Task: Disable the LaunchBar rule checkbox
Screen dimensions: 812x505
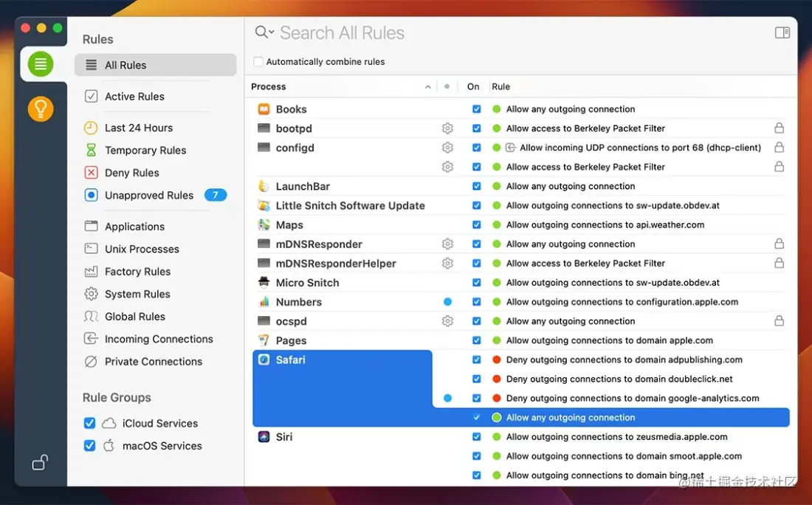Action: tap(476, 186)
